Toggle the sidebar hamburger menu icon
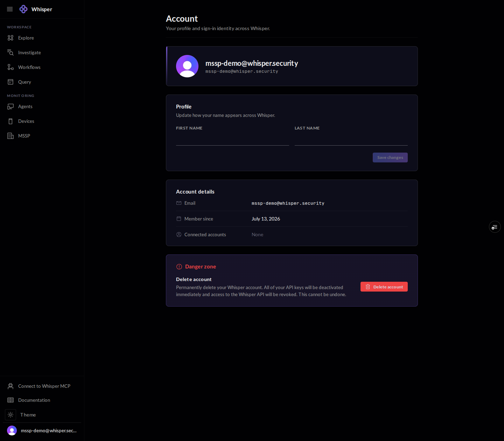The width and height of the screenshot is (504, 441). [x=10, y=9]
